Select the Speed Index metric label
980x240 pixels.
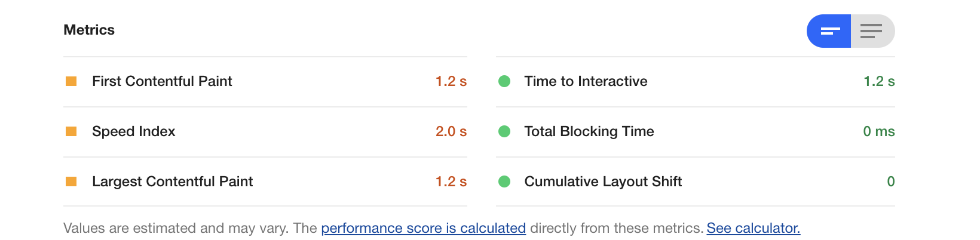134,131
